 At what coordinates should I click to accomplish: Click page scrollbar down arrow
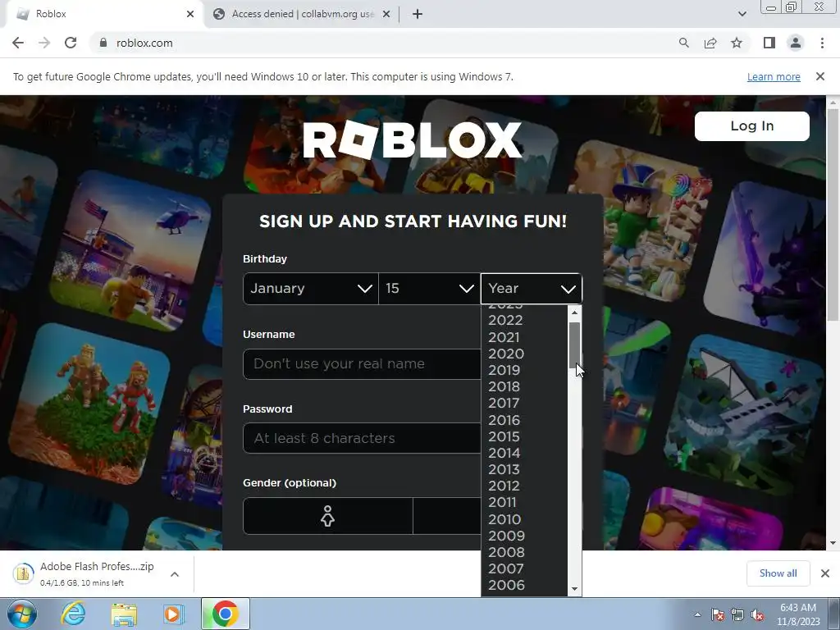coord(833,543)
